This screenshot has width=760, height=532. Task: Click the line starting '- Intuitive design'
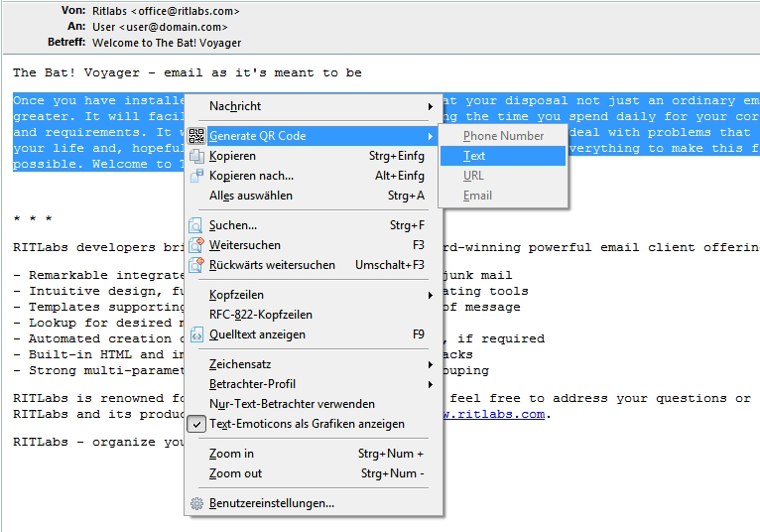click(x=98, y=291)
